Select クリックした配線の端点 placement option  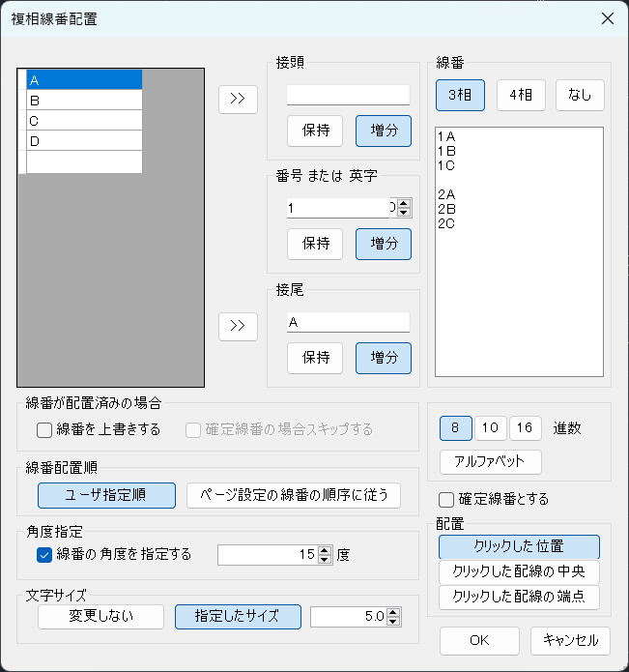click(x=519, y=597)
